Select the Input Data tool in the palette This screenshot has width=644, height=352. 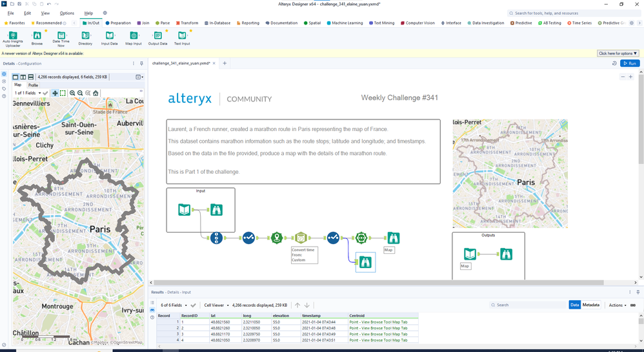pos(109,38)
